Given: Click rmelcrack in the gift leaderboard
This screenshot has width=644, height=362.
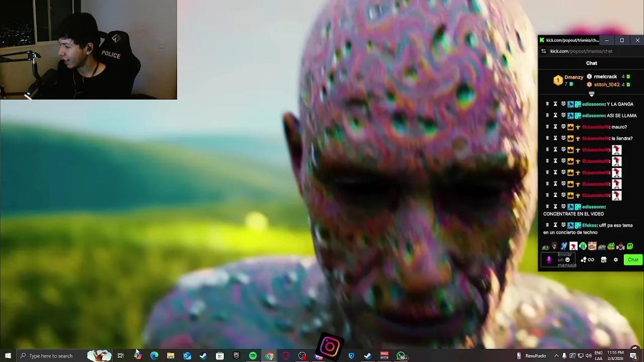Looking at the screenshot, I should [x=605, y=77].
